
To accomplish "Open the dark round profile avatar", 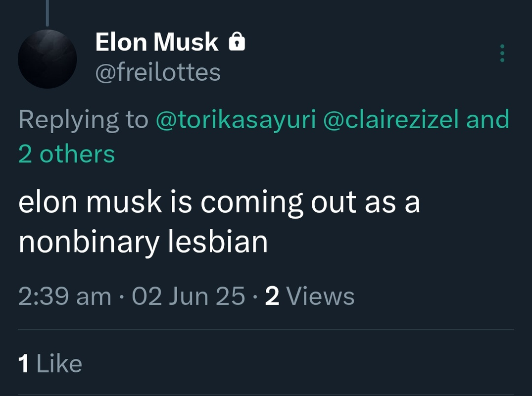I will pos(47,59).
